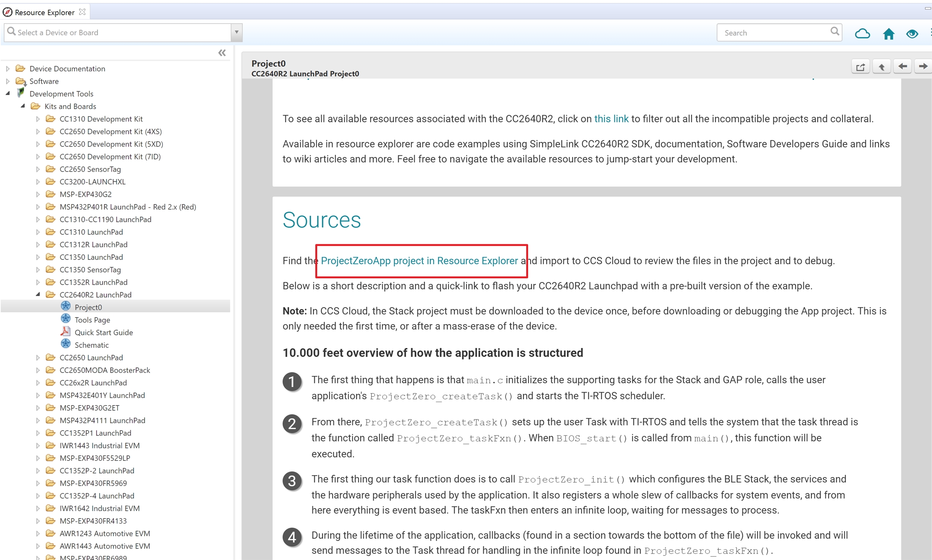Click the Select a Device or Board field

[x=117, y=32]
